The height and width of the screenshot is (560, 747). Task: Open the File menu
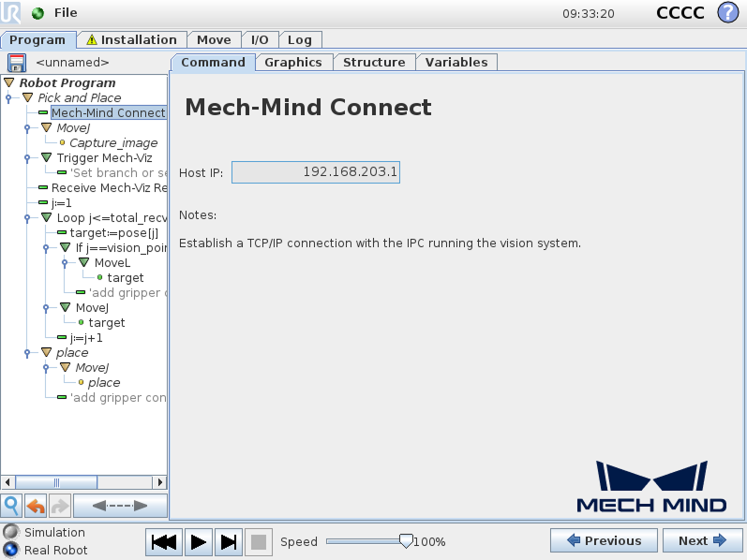click(66, 13)
